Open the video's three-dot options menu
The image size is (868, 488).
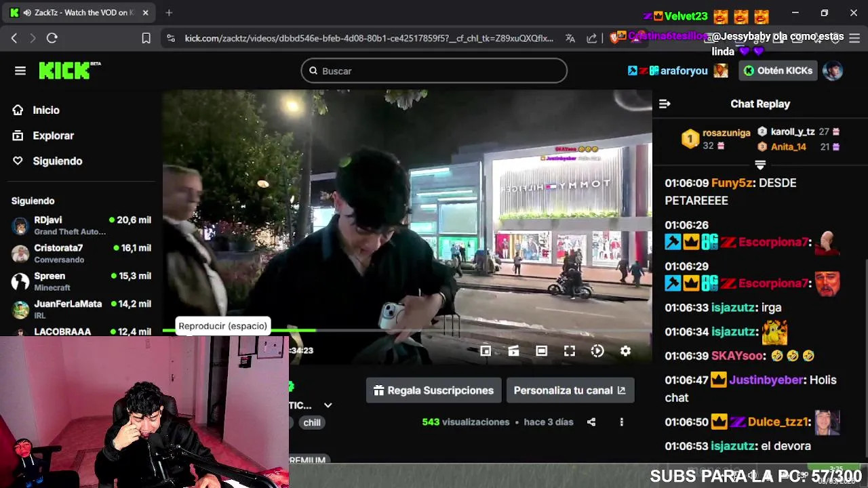pyautogui.click(x=621, y=422)
